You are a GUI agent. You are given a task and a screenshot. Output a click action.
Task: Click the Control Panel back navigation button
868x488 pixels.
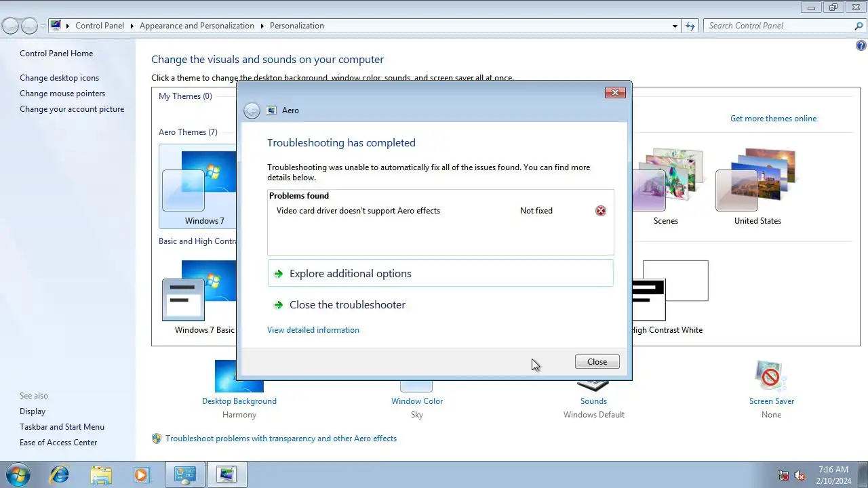tap(10, 26)
